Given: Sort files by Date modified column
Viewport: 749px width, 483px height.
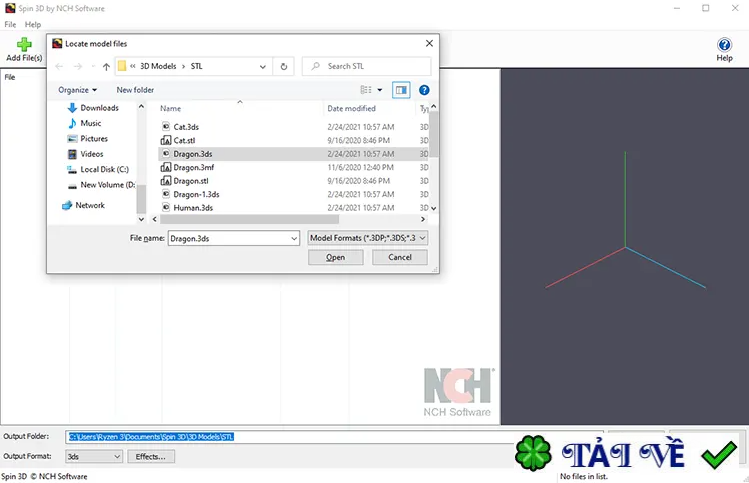Looking at the screenshot, I should 352,108.
